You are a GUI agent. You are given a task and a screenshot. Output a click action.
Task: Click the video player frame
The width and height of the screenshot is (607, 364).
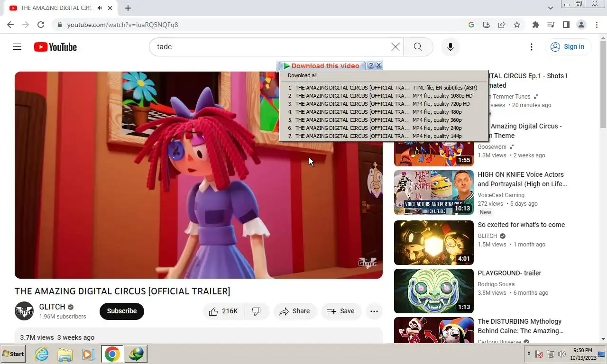coord(198,175)
